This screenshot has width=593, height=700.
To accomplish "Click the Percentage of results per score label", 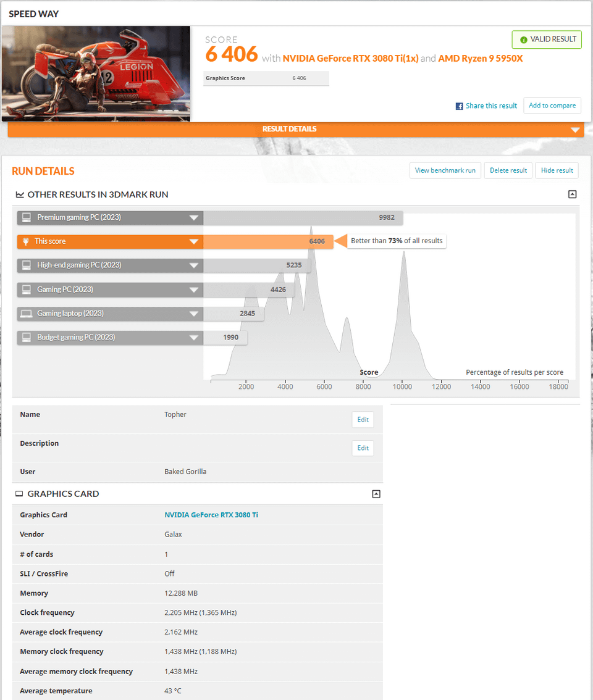I will pyautogui.click(x=515, y=372).
